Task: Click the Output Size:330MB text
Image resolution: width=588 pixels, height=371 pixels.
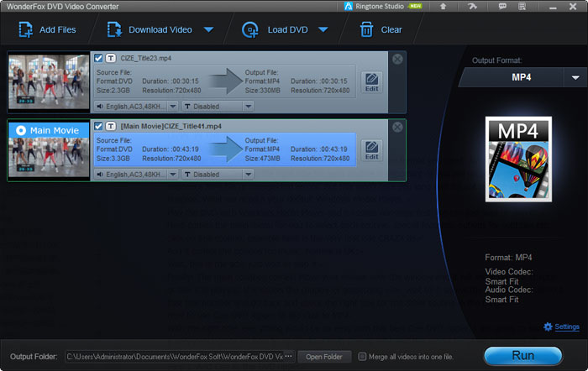Action: 262,91
